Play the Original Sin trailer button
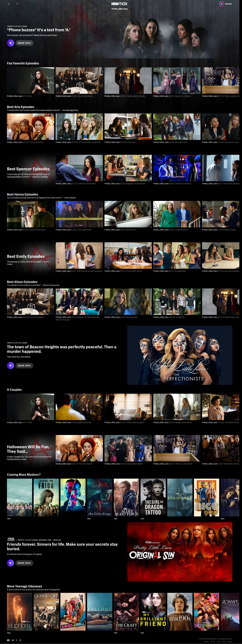 point(10,563)
